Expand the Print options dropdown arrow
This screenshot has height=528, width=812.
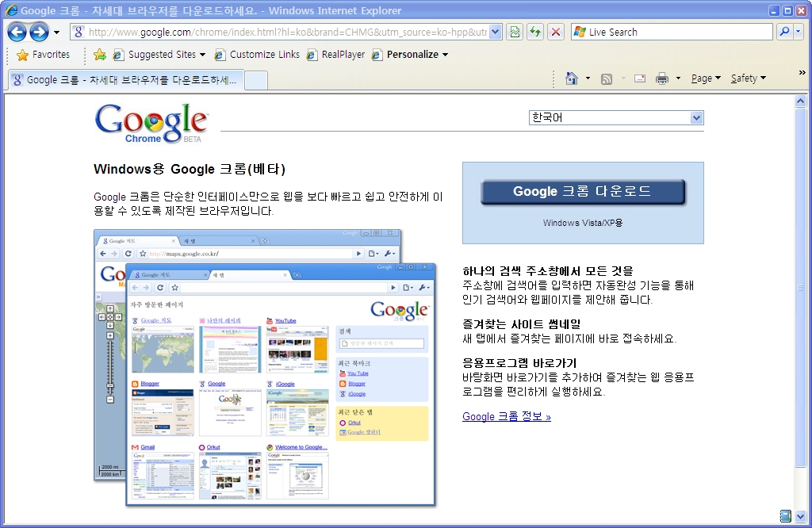tap(678, 78)
